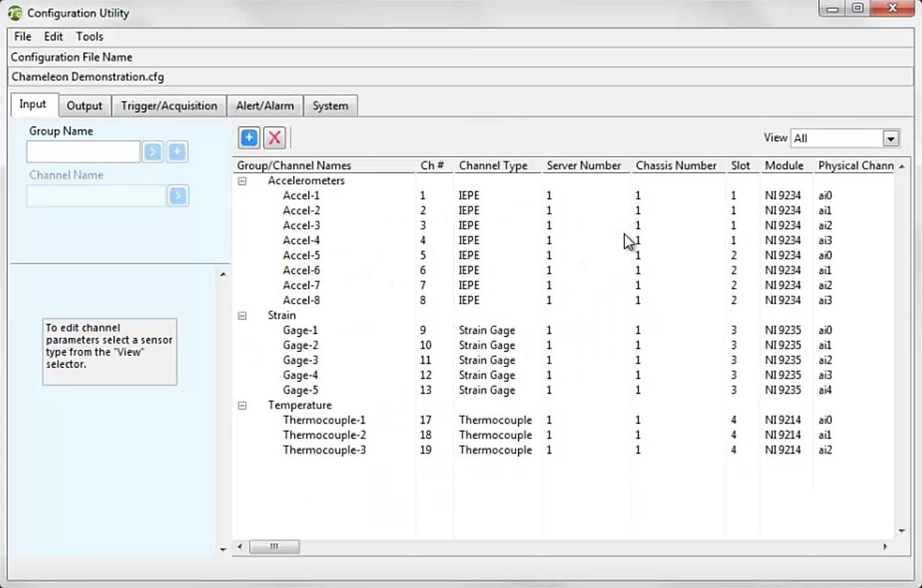The width and height of the screenshot is (922, 588).
Task: Click the Slot column header
Action: (x=743, y=166)
